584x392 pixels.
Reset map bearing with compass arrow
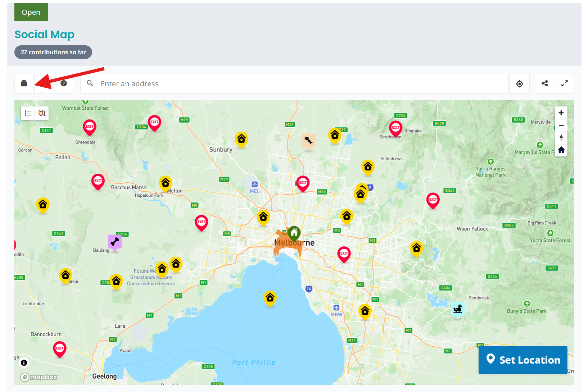click(561, 138)
